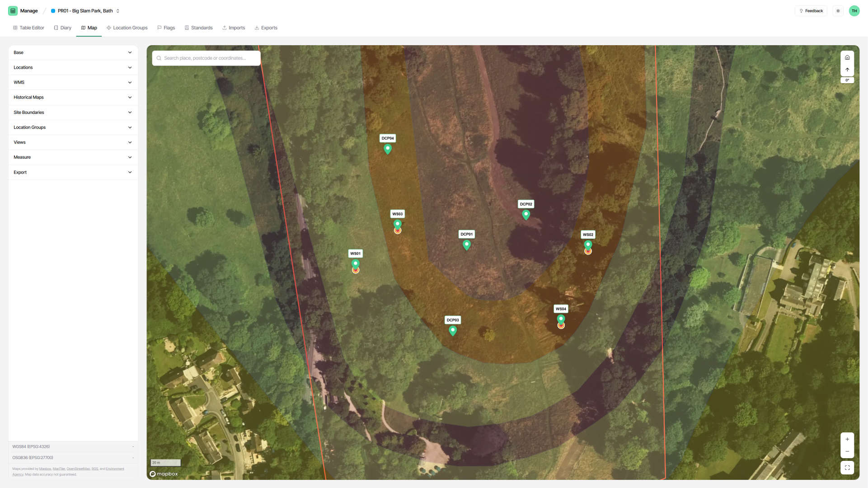This screenshot has height=488, width=868.
Task: Click the map home view icon
Action: (847, 57)
